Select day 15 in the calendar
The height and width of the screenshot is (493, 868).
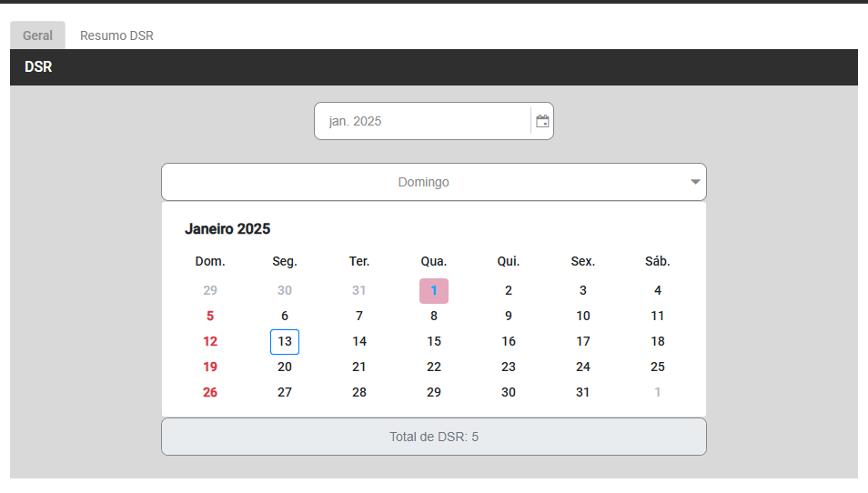(434, 342)
